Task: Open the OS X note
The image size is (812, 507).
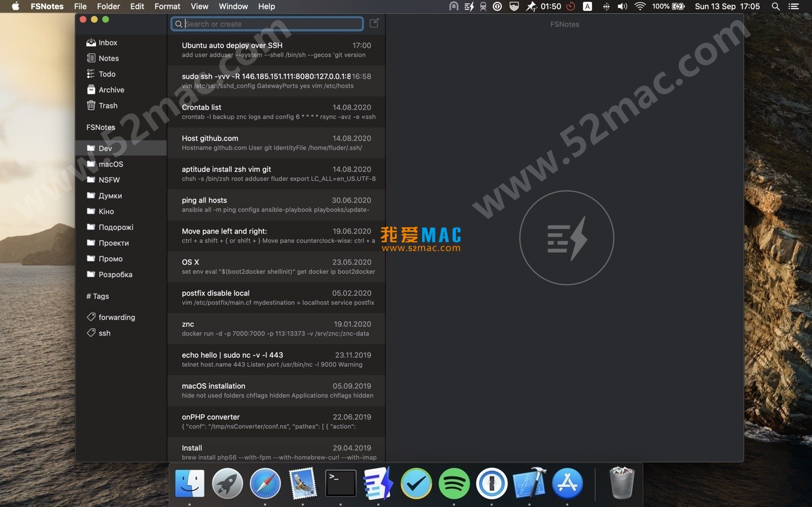Action: point(276,267)
